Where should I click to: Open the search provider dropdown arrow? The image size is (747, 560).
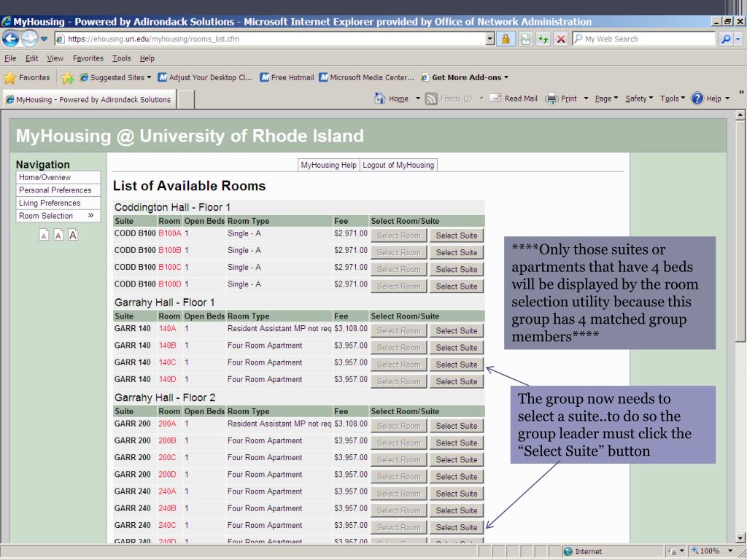click(x=738, y=39)
